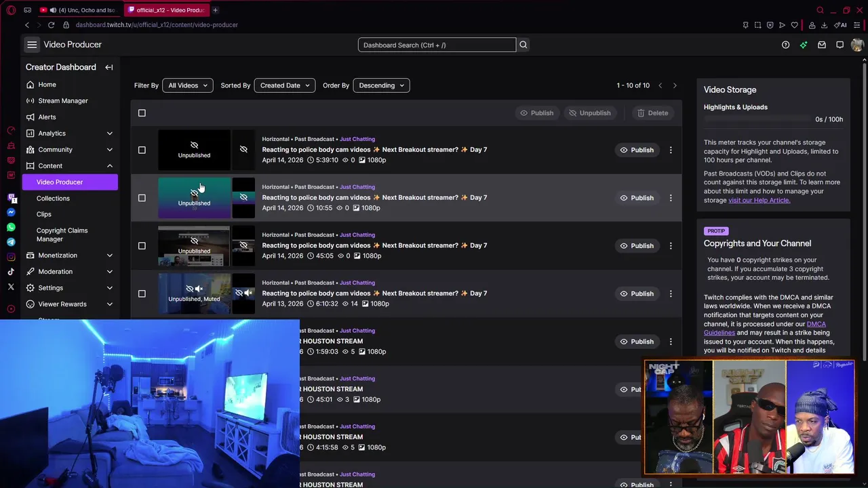The image size is (868, 488).
Task: Select checkbox for 10:55 video
Action: 142,198
